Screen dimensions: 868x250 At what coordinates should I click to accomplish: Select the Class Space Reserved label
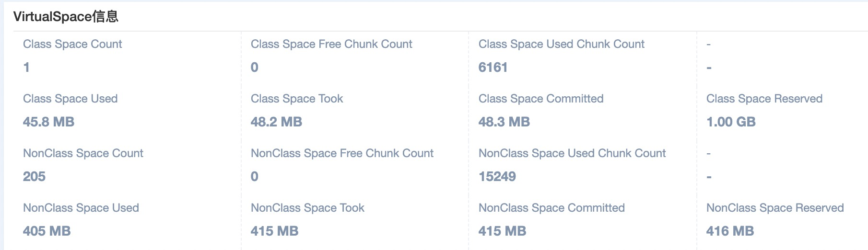click(x=764, y=99)
